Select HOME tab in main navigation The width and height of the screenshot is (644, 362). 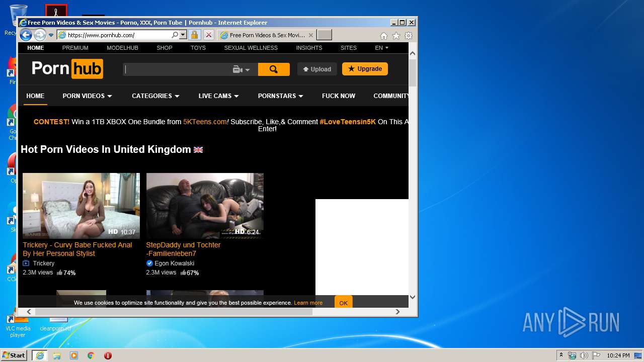(35, 96)
